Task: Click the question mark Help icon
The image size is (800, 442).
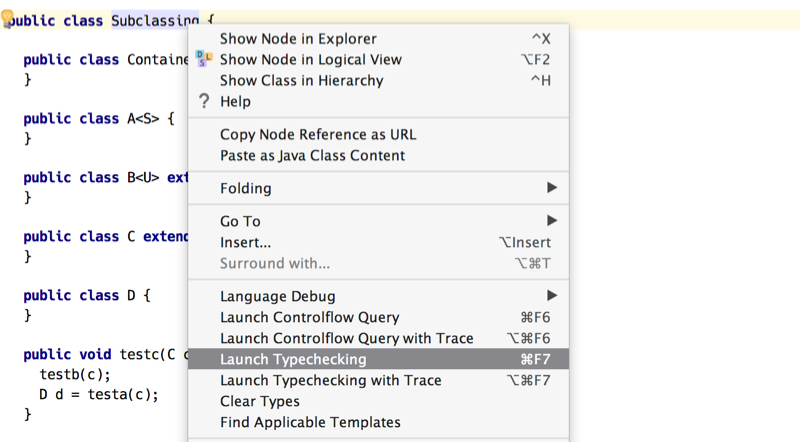Action: [204, 101]
